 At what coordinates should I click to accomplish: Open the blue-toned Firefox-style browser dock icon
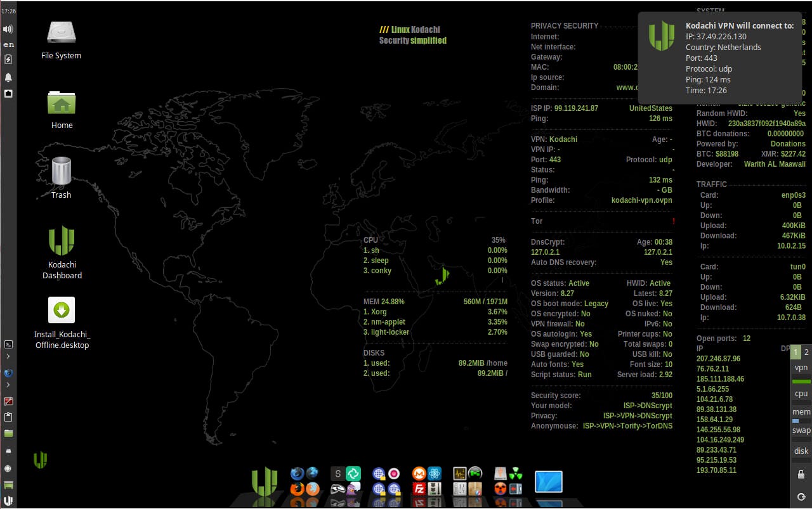click(298, 473)
